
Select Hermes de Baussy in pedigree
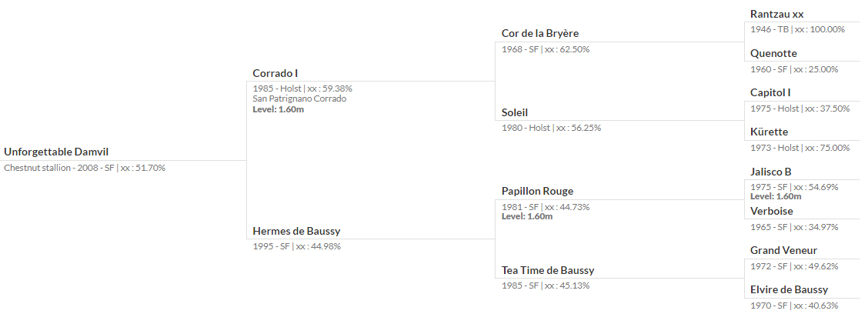(x=297, y=231)
